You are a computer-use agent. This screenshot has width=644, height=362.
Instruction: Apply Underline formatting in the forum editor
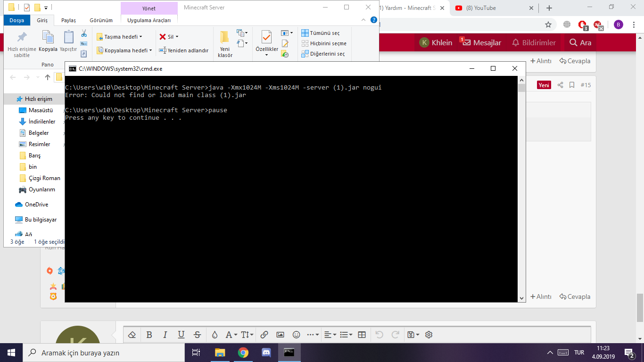click(181, 335)
